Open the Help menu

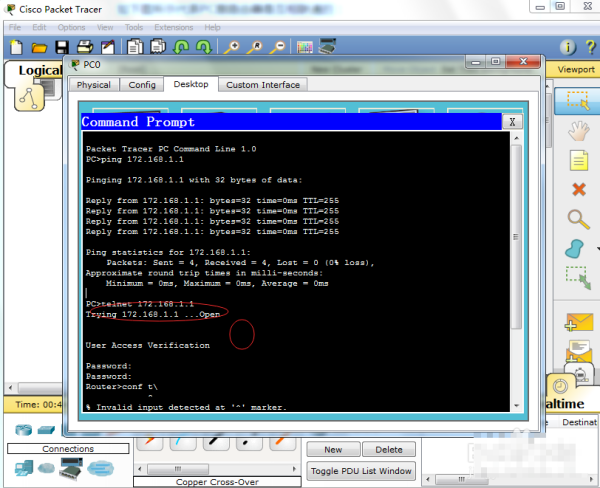pos(212,28)
